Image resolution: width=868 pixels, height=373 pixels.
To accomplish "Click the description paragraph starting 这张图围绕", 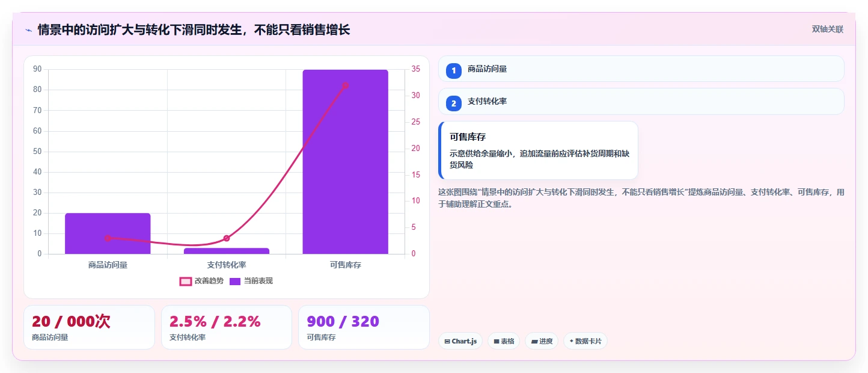I will click(x=641, y=198).
